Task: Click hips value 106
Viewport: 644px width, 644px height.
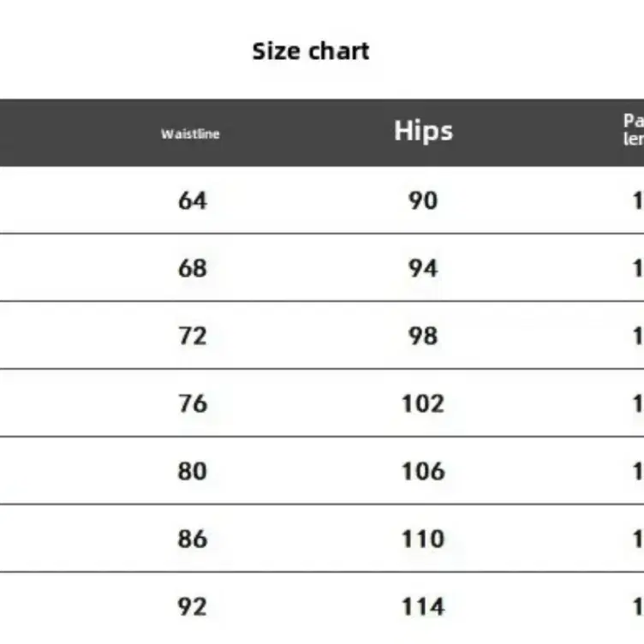Action: pos(423,471)
